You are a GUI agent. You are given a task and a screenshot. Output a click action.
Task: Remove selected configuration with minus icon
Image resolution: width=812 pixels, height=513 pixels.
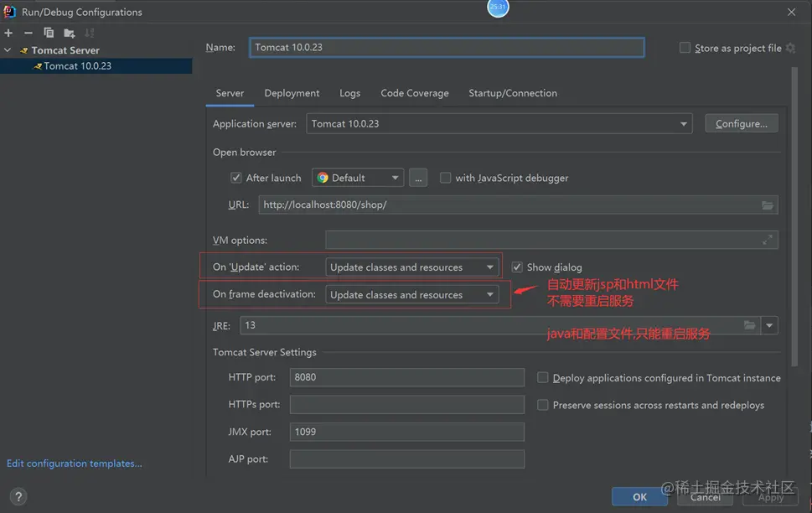tap(28, 34)
